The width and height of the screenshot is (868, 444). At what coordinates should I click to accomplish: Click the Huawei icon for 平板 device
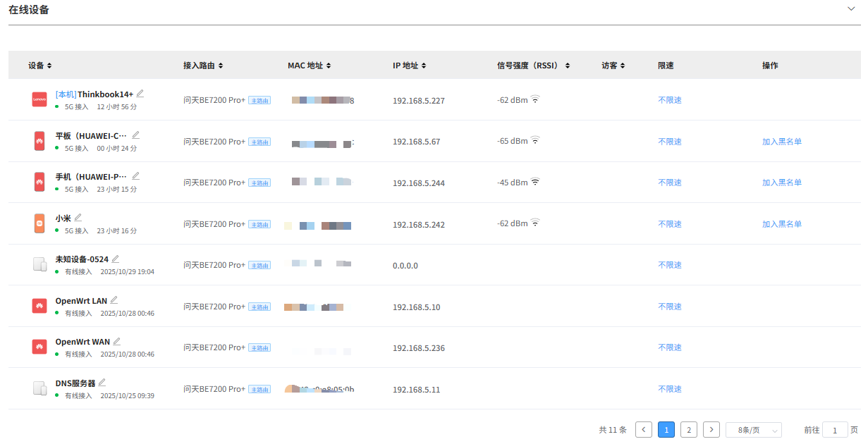(x=39, y=140)
